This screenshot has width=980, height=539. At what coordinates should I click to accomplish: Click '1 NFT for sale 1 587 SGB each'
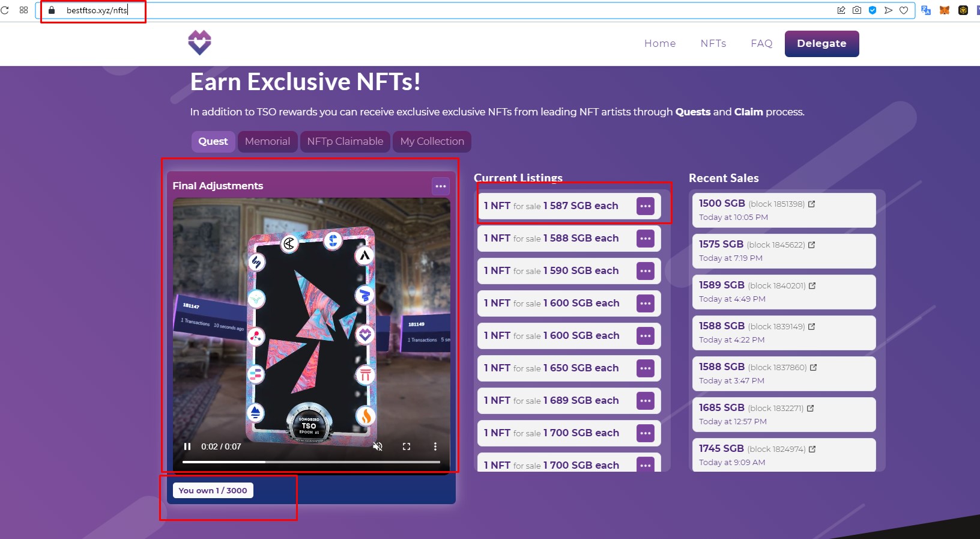[x=551, y=206]
